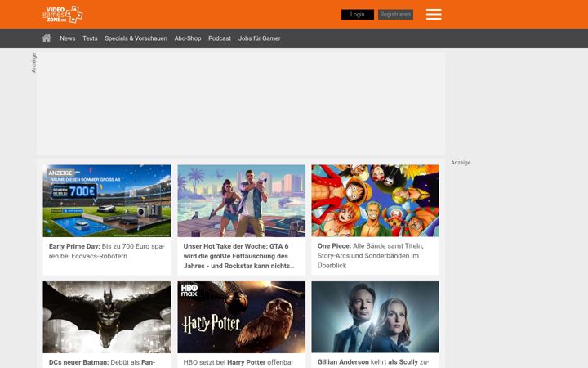Screen dimensions: 588x368
Task: Open the Videogameszone.de logo
Action: 63,14
